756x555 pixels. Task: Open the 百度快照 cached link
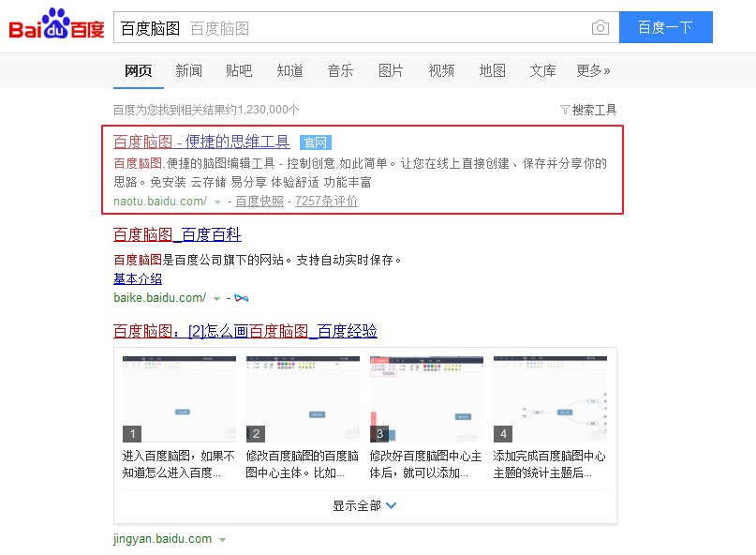tap(259, 202)
